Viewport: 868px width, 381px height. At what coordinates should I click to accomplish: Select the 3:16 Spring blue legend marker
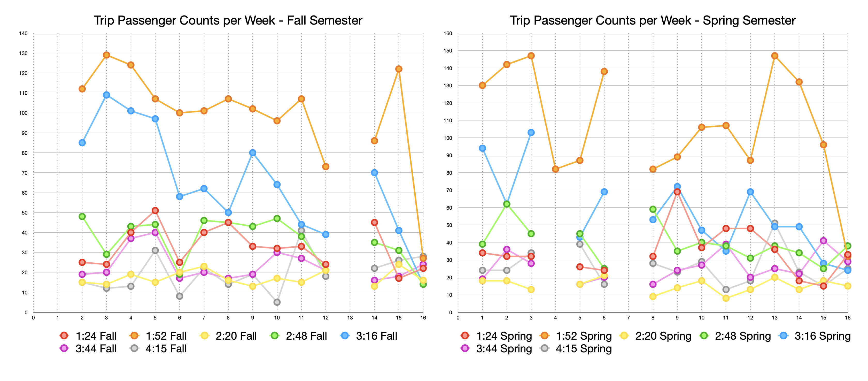coord(784,336)
